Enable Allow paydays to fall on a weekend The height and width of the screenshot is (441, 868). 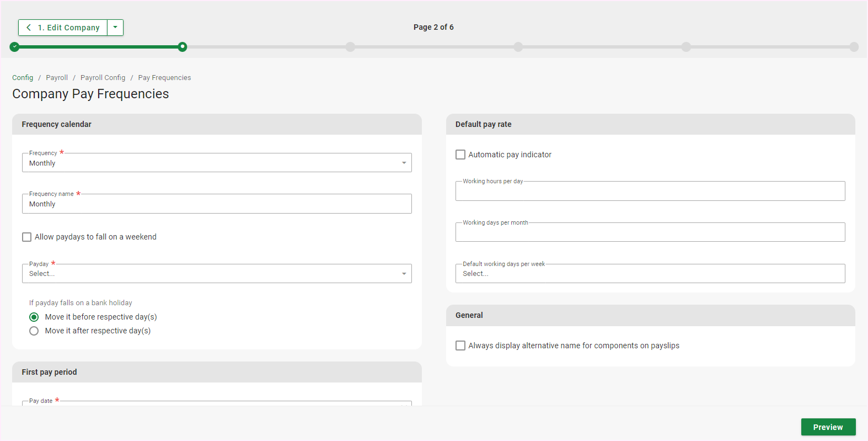tap(27, 237)
